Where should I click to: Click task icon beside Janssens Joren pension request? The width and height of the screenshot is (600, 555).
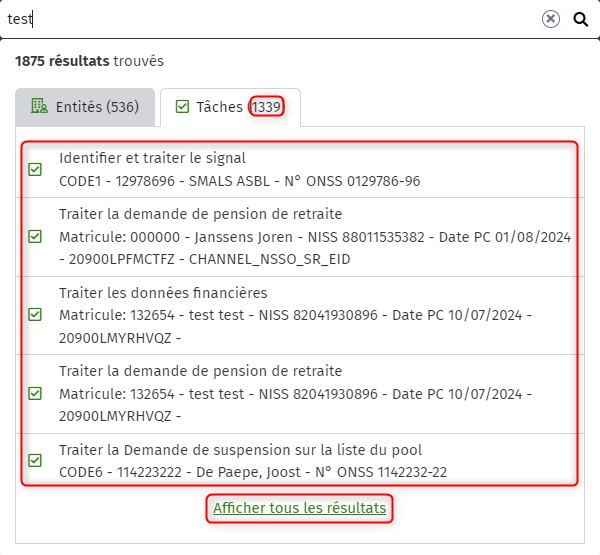pyautogui.click(x=35, y=237)
